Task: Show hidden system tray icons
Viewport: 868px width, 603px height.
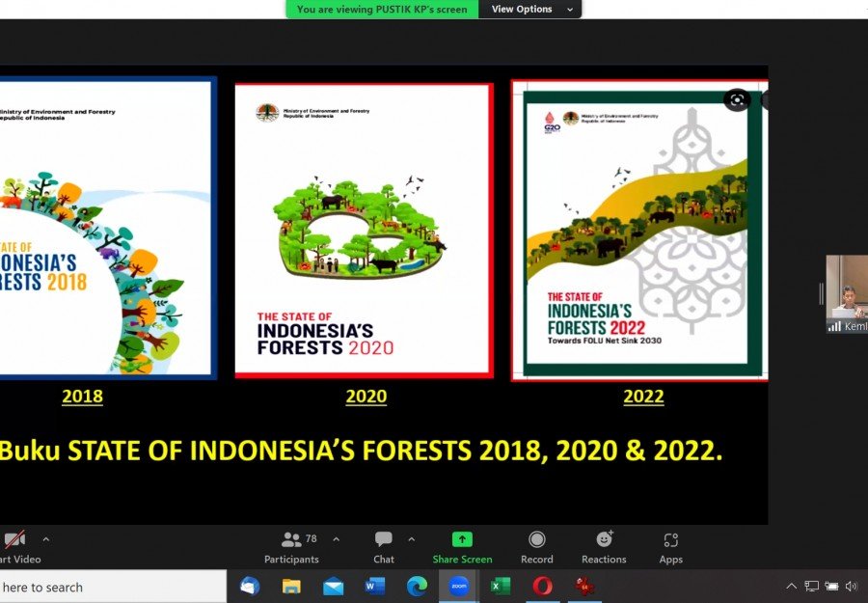Action: (x=792, y=587)
